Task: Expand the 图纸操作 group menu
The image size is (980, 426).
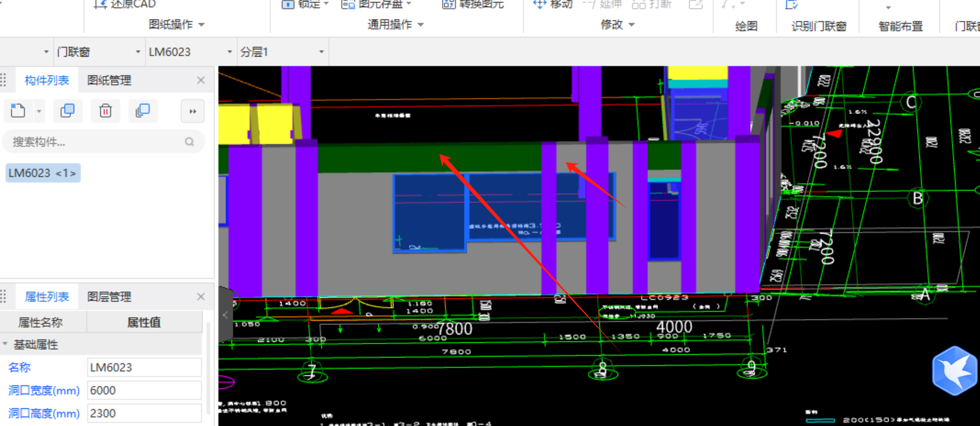Action: 176,24
